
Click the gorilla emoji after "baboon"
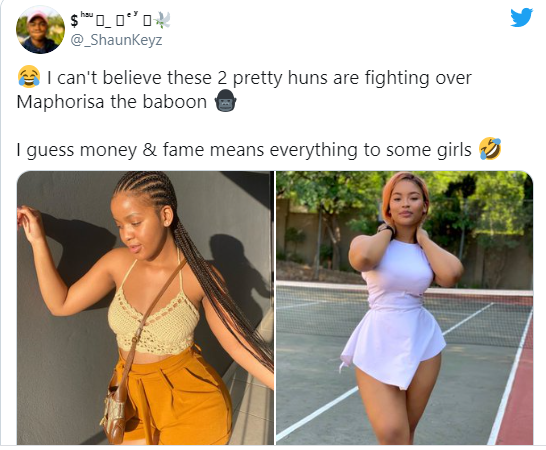pyautogui.click(x=226, y=101)
